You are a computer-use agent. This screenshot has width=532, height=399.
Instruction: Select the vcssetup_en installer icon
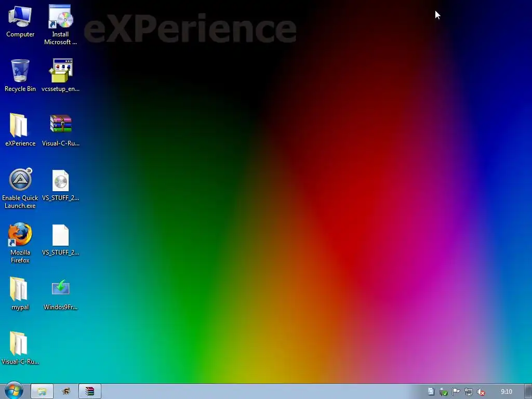(60, 75)
